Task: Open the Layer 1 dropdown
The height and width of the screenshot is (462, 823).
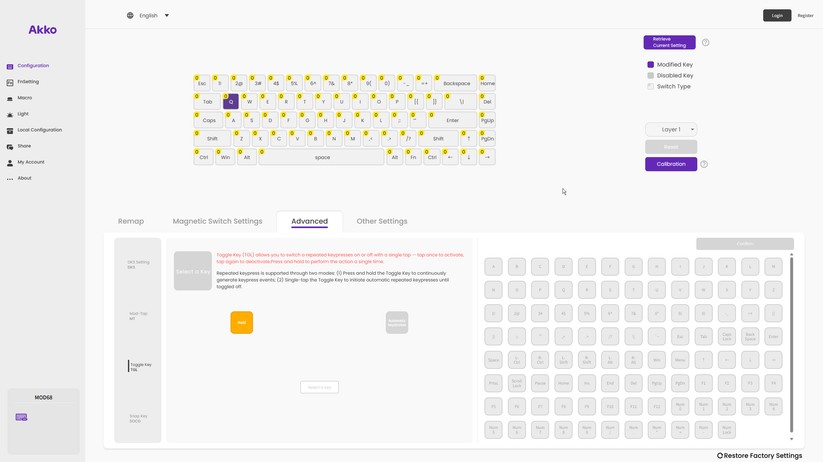Action: coord(671,129)
